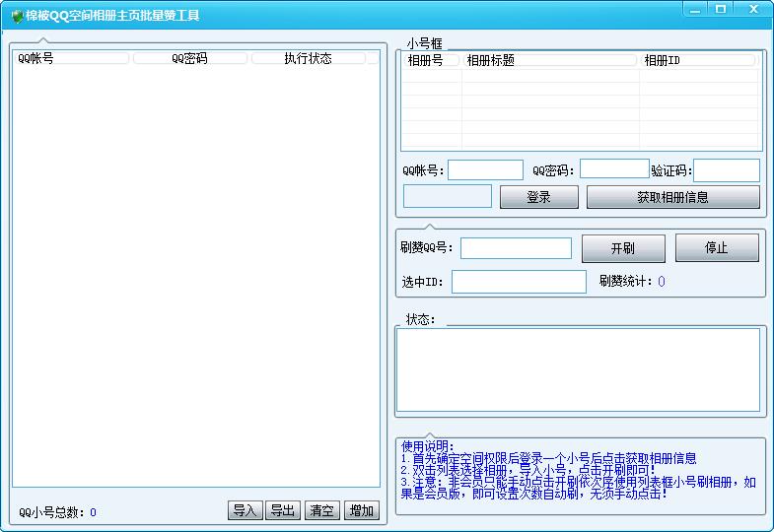Click the 刷赞QQ号 text field
This screenshot has width=774, height=532.
[x=516, y=248]
